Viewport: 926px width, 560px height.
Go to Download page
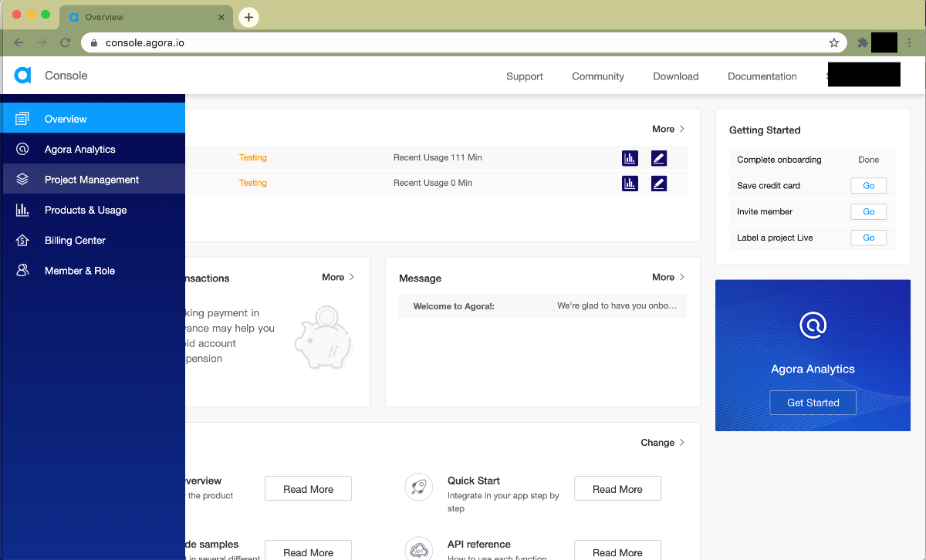click(676, 76)
